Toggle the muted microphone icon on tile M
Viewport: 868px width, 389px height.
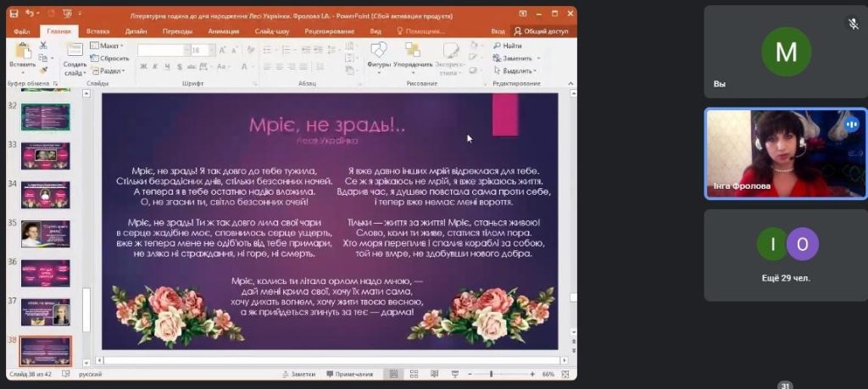pyautogui.click(x=854, y=24)
